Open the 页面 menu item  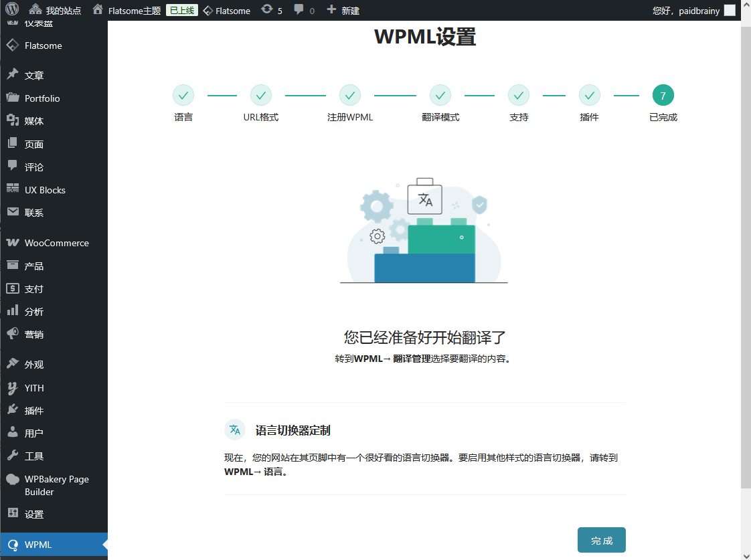click(x=54, y=144)
